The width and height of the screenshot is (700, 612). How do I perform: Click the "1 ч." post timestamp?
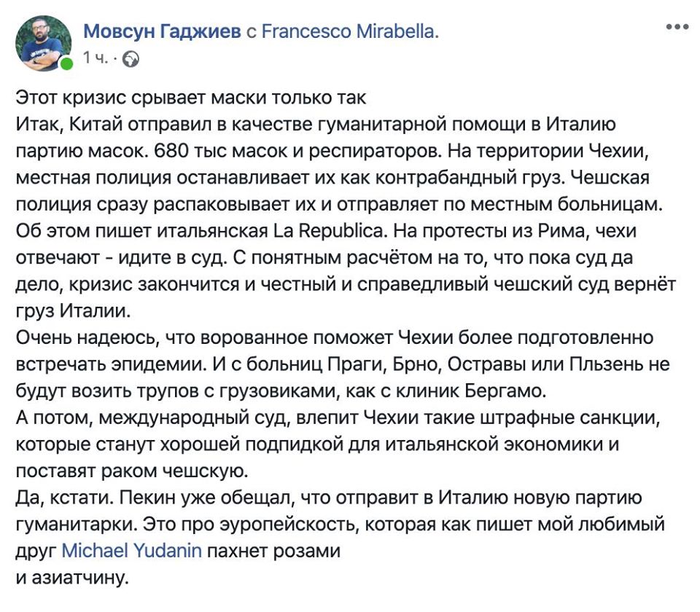tap(96, 58)
